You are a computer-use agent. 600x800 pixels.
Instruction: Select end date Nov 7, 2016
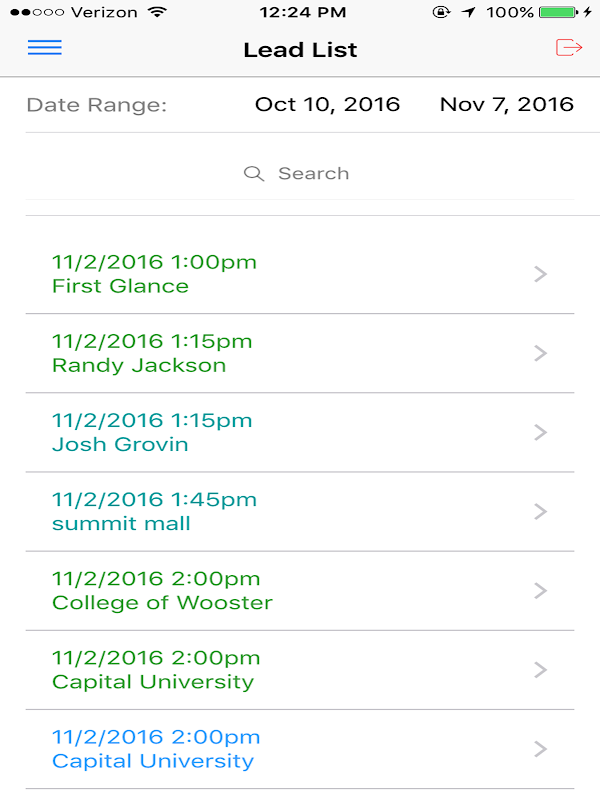pyautogui.click(x=506, y=104)
